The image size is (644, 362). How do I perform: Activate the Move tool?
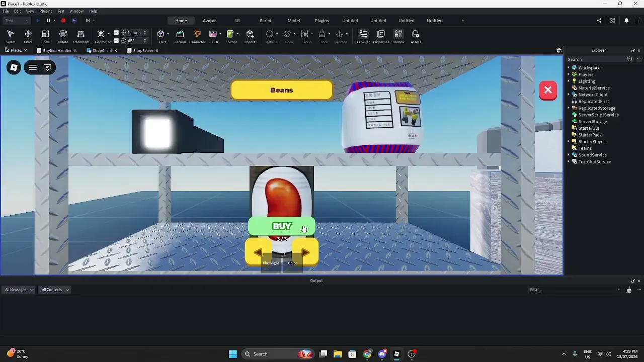28,36
